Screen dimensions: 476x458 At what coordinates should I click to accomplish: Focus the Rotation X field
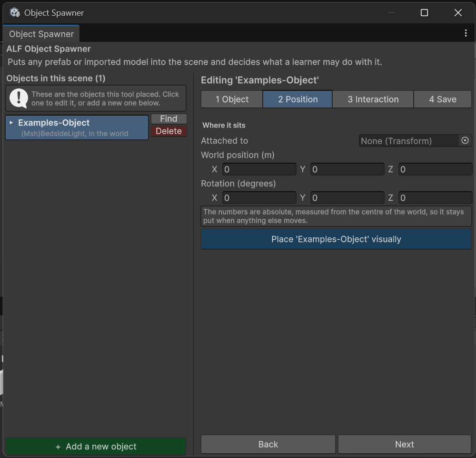(x=259, y=198)
